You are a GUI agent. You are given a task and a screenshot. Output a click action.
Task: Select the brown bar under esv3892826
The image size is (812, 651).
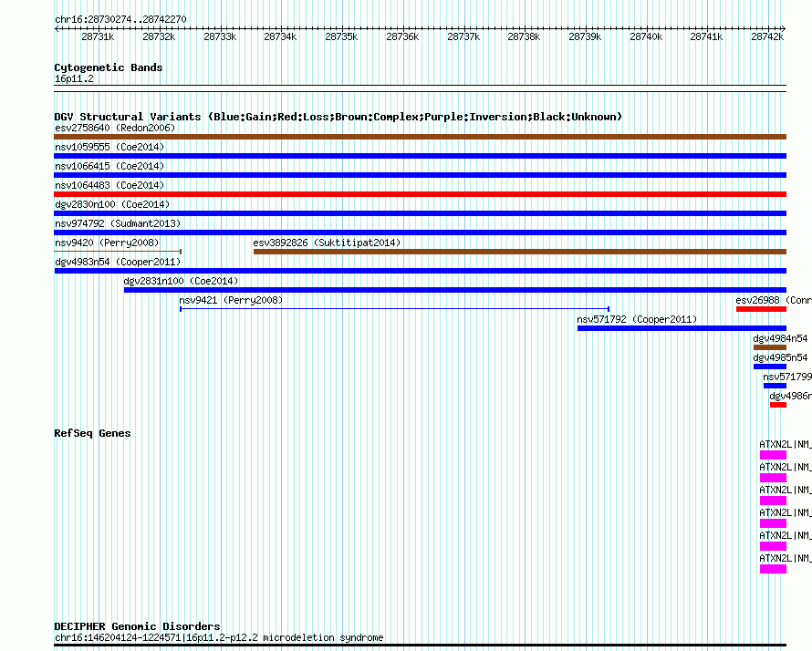520,252
